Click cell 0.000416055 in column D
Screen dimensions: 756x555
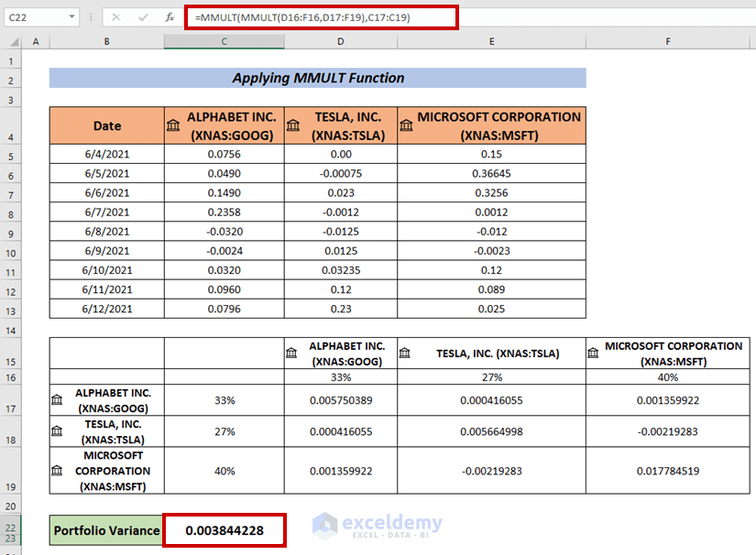click(x=341, y=431)
